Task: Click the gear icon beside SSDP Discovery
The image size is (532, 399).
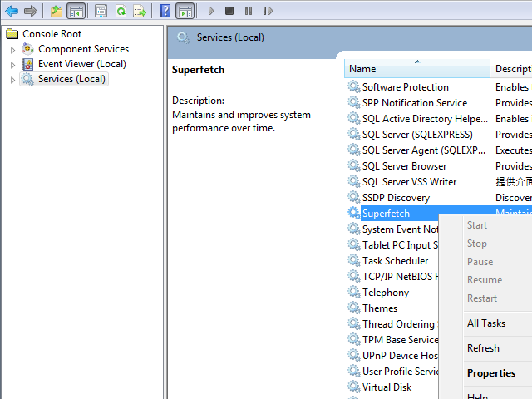Action: [353, 197]
